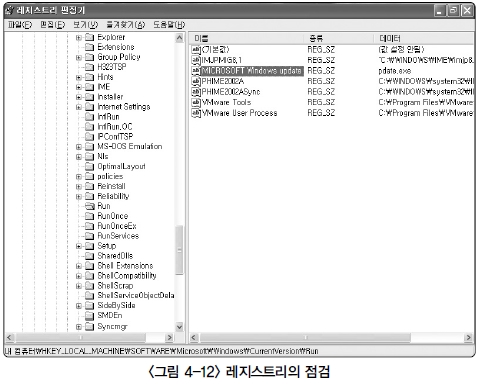
Task: Click the values pane scroll left arrow
Action: [x=194, y=338]
